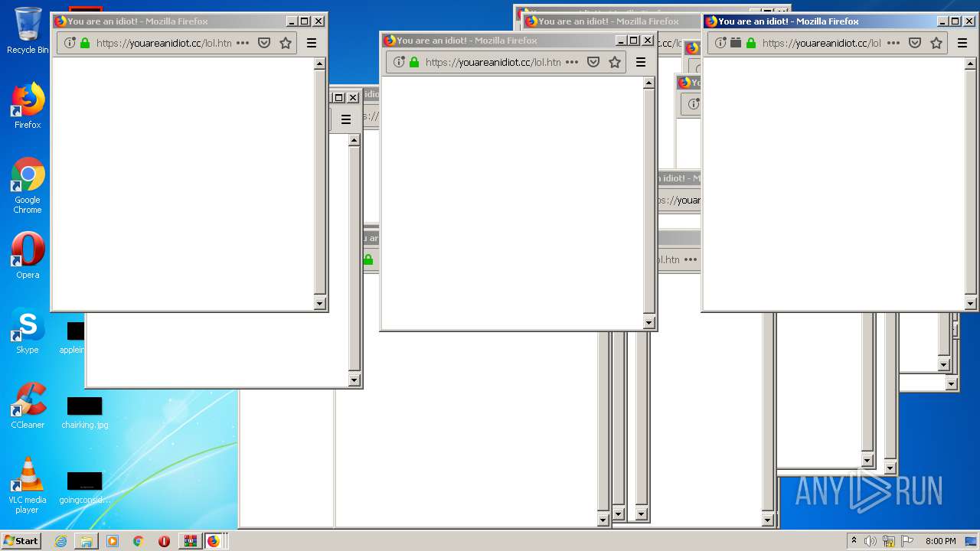This screenshot has height=551, width=980.
Task: Bookmark page with star in center Firefox window
Action: tap(615, 62)
